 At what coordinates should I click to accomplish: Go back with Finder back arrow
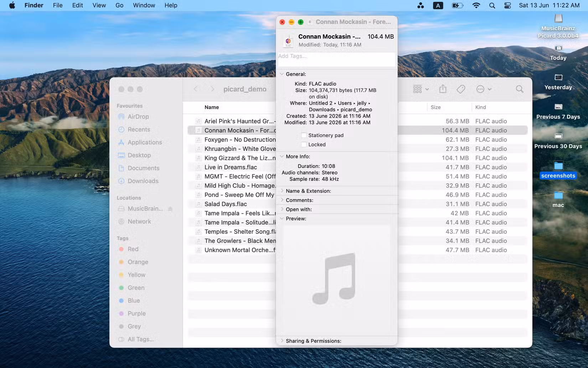(196, 89)
